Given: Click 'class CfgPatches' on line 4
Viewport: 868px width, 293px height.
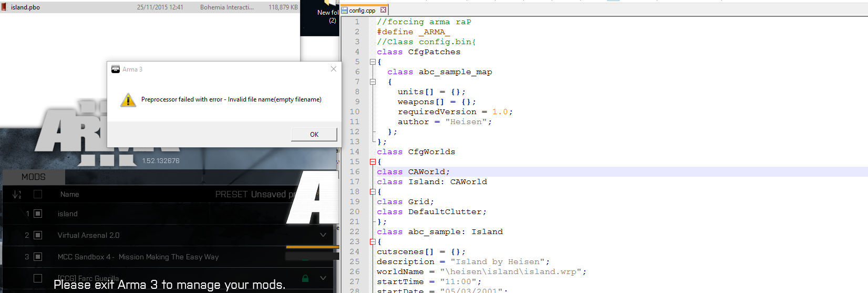Looking at the screenshot, I should pos(419,52).
